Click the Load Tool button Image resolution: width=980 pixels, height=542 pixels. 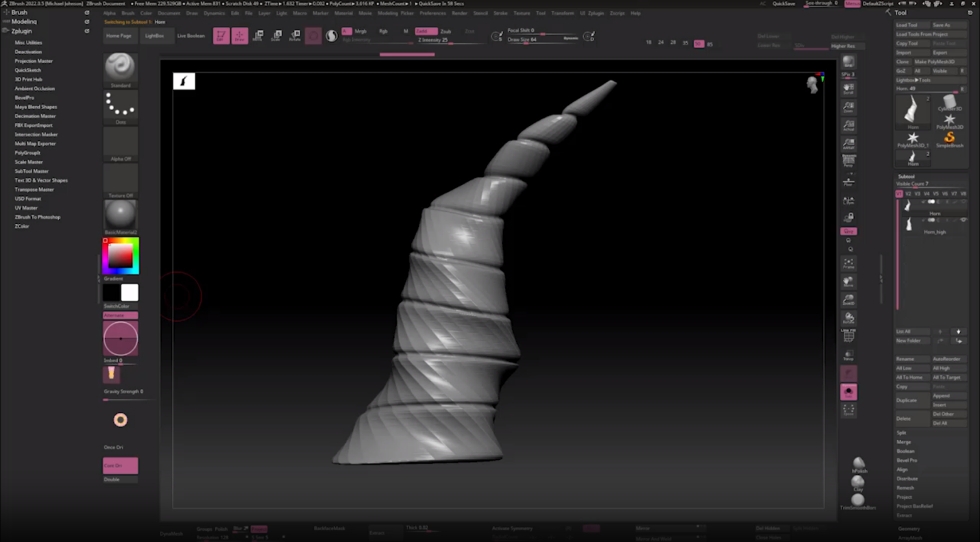pos(912,25)
